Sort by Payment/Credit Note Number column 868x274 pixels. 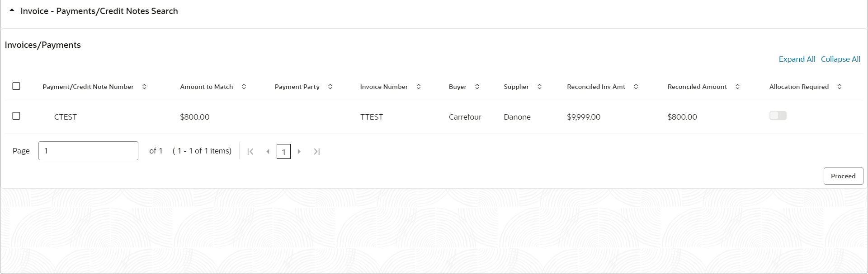[x=144, y=87]
